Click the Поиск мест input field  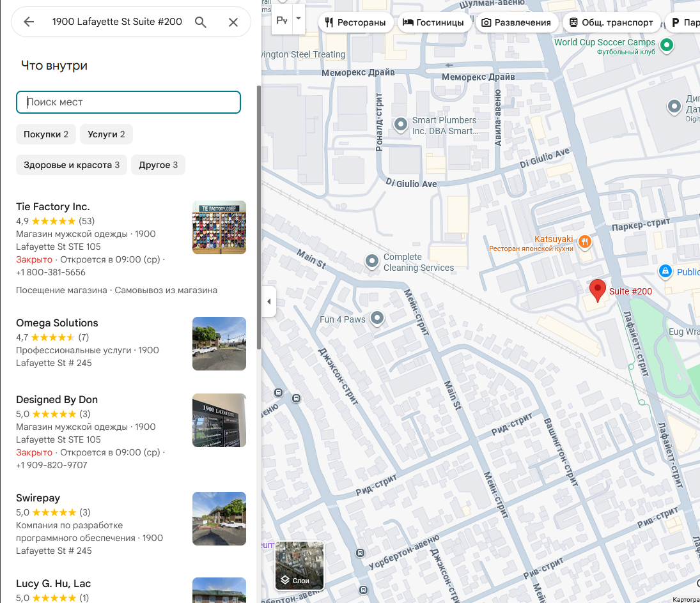tap(128, 102)
